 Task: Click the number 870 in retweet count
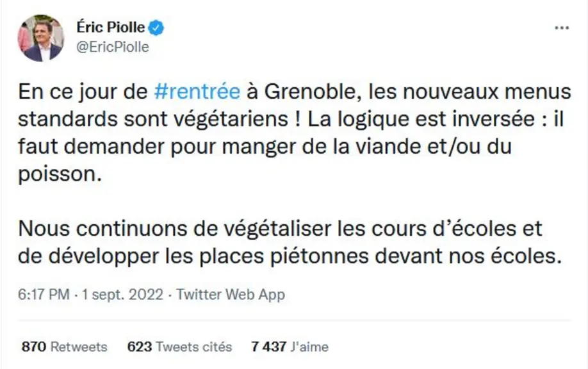pyautogui.click(x=34, y=347)
